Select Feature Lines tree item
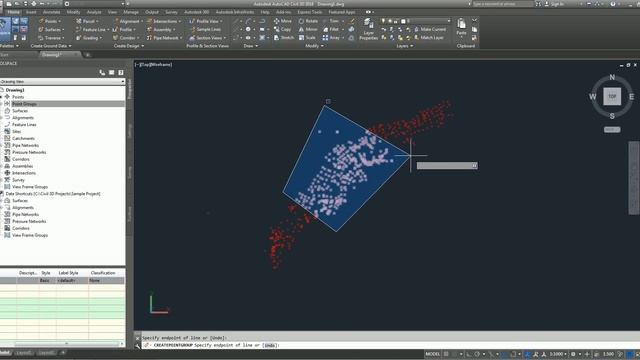Viewport: 640px width, 360px height. (x=24, y=124)
